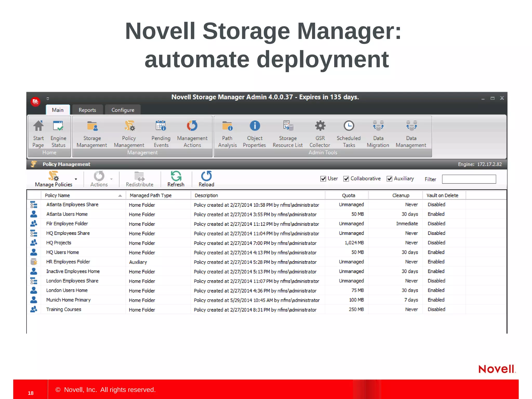
Task: Expand the Manage Policies dropdown arrow
Action: pyautogui.click(x=76, y=179)
